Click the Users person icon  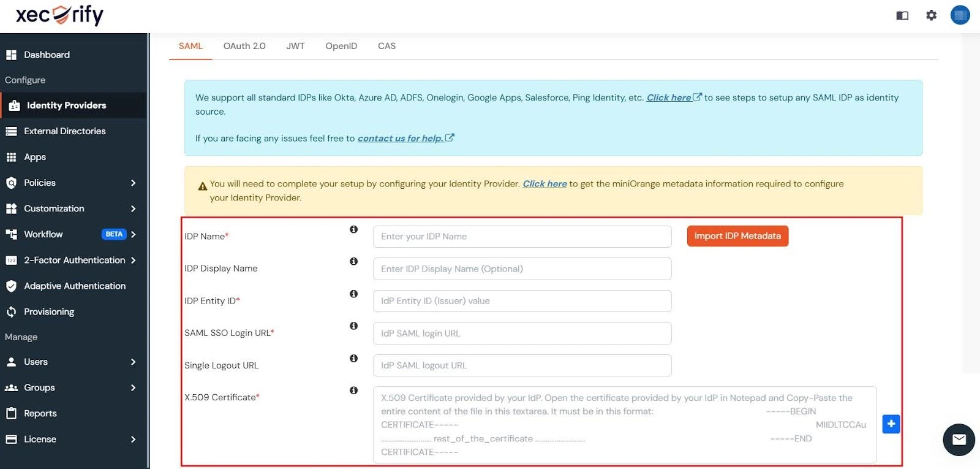point(11,362)
